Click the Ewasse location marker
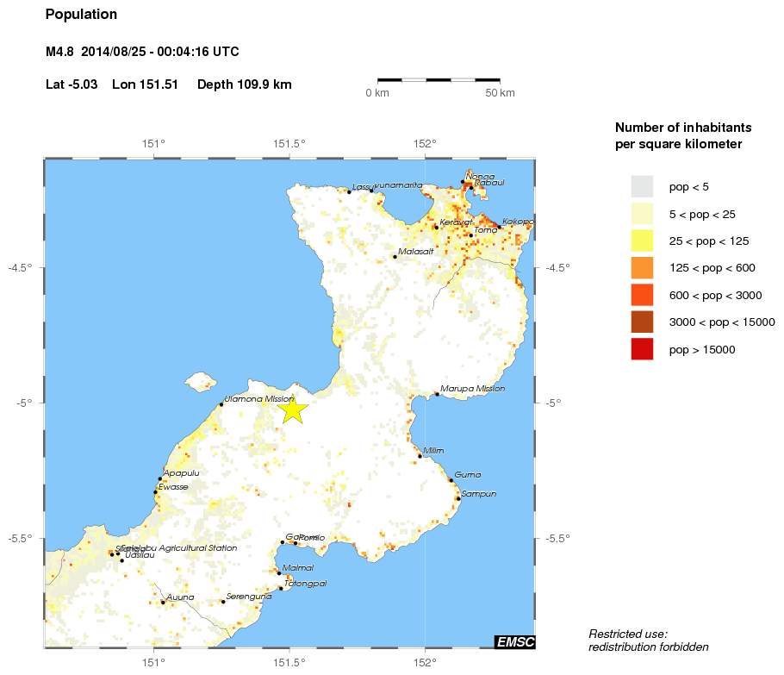 pyautogui.click(x=155, y=492)
